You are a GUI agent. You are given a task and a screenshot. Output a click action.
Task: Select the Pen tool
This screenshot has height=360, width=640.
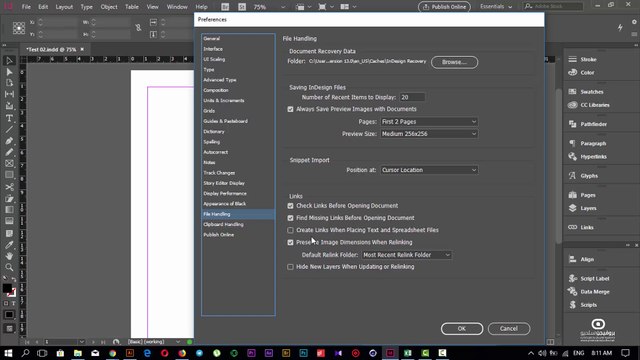pos(9,141)
